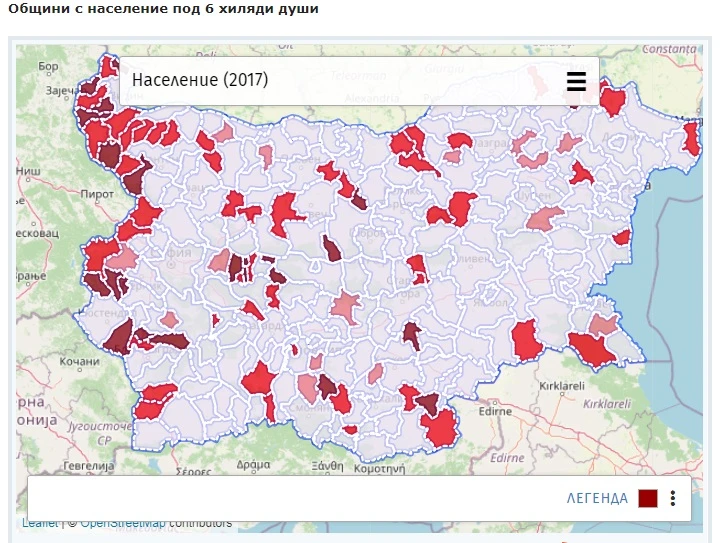Open the Население (2017) indicator selector

pyautogui.click(x=200, y=80)
